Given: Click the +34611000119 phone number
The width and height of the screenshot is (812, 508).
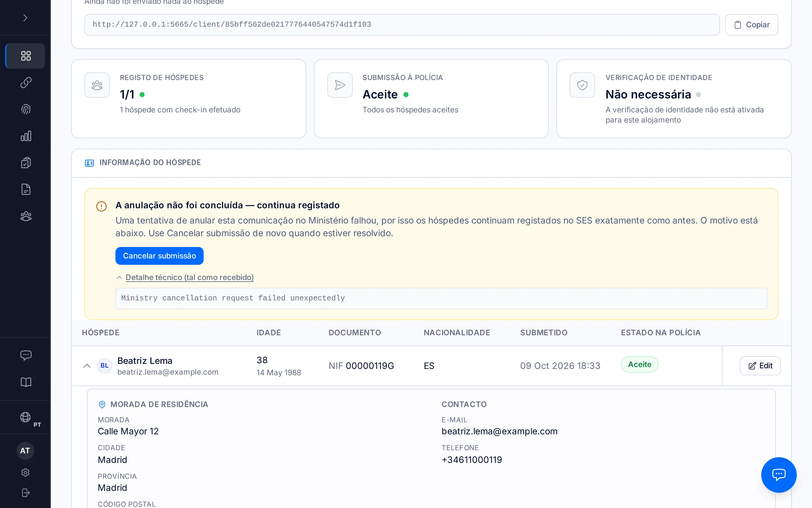Looking at the screenshot, I should point(471,459).
